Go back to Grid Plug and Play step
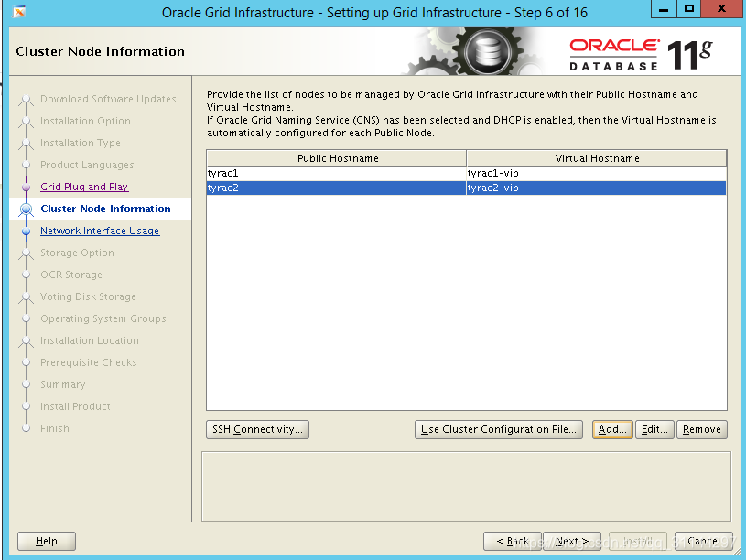The height and width of the screenshot is (560, 746). coord(84,187)
